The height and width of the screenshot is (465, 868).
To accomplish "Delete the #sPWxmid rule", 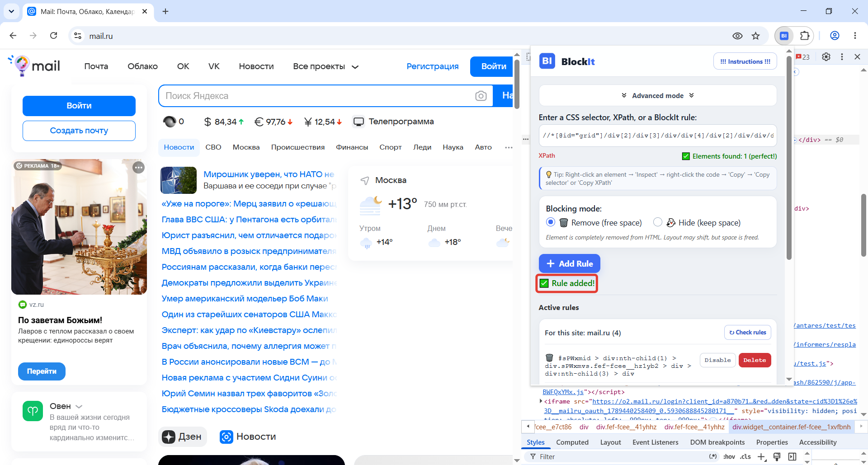I will [755, 360].
